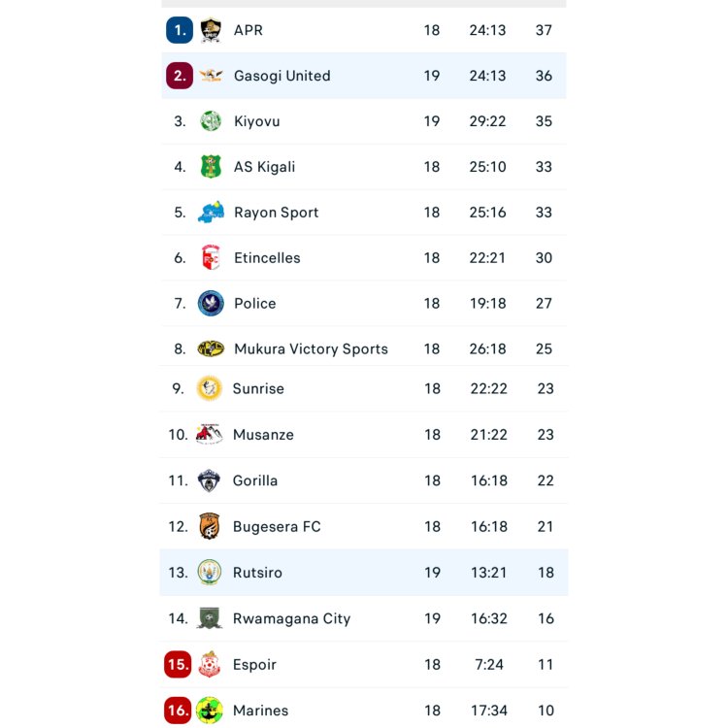Click the red rank 15 relegation badge
Viewport: 728px width, 728px height.
point(178,665)
